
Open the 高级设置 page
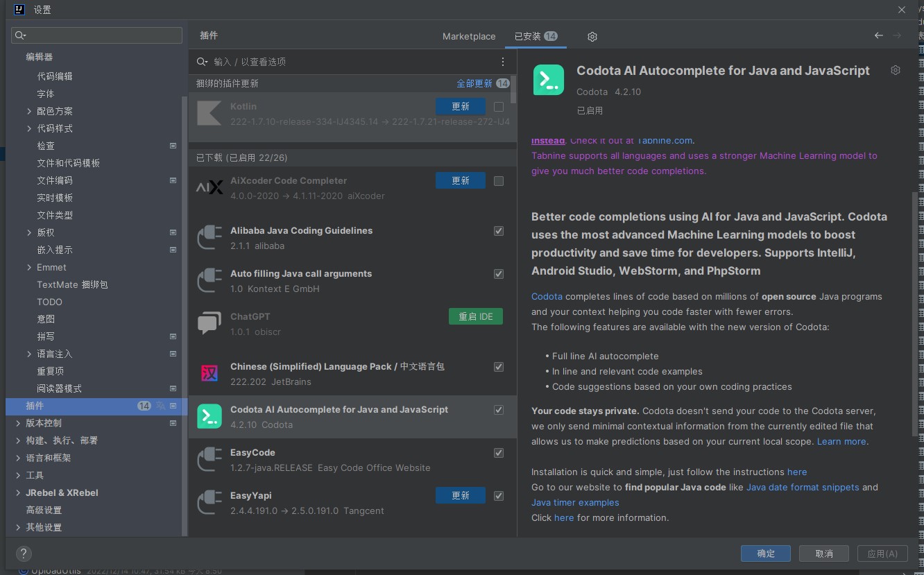tap(44, 510)
